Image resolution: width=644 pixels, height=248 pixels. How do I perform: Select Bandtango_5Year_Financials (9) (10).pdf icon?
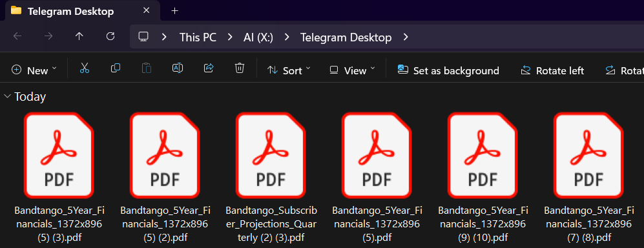click(x=483, y=156)
